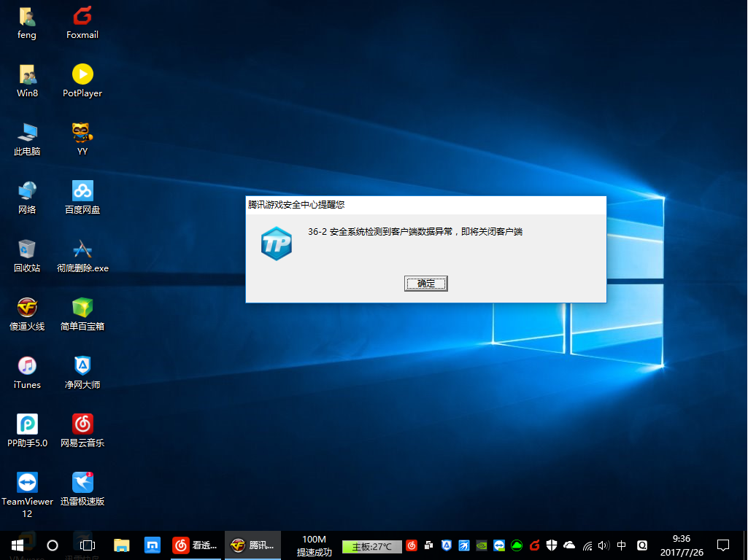Click the 100M 提速成功 taskbar widget
Image resolution: width=748 pixels, height=560 pixels.
click(314, 545)
